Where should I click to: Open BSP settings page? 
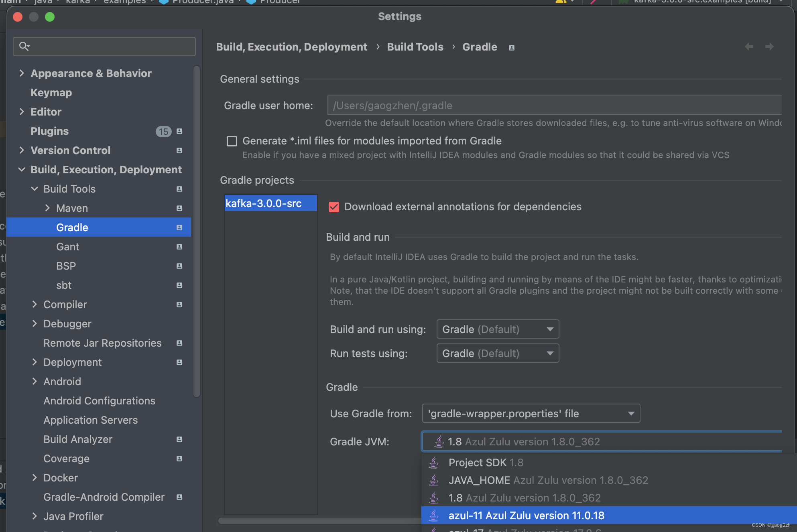coord(66,266)
